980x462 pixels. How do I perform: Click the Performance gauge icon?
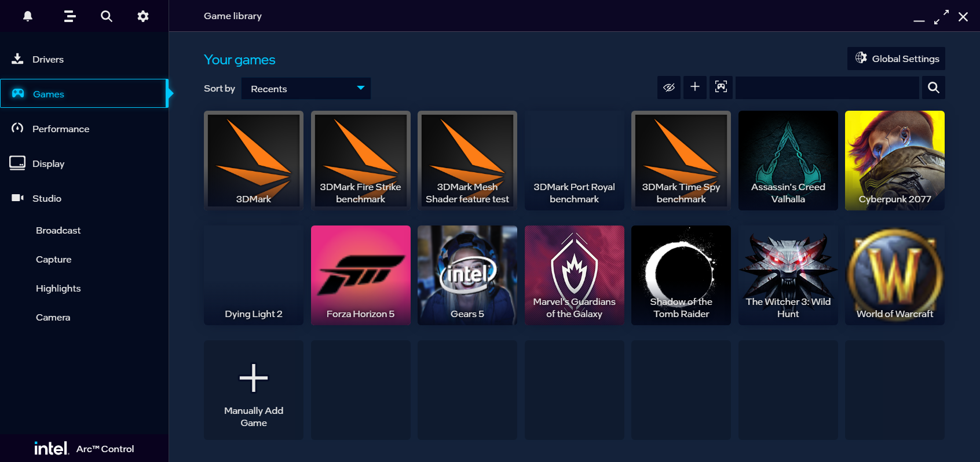tap(17, 128)
